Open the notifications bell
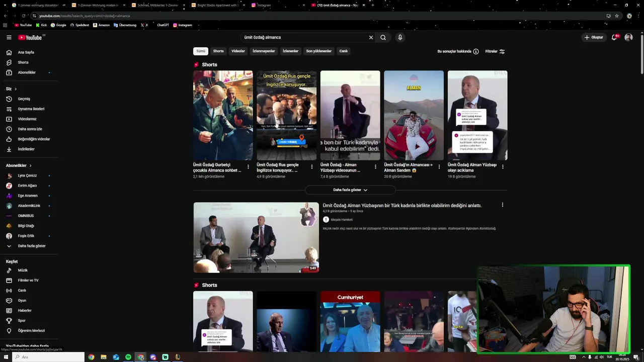The image size is (644, 362). (x=614, y=37)
